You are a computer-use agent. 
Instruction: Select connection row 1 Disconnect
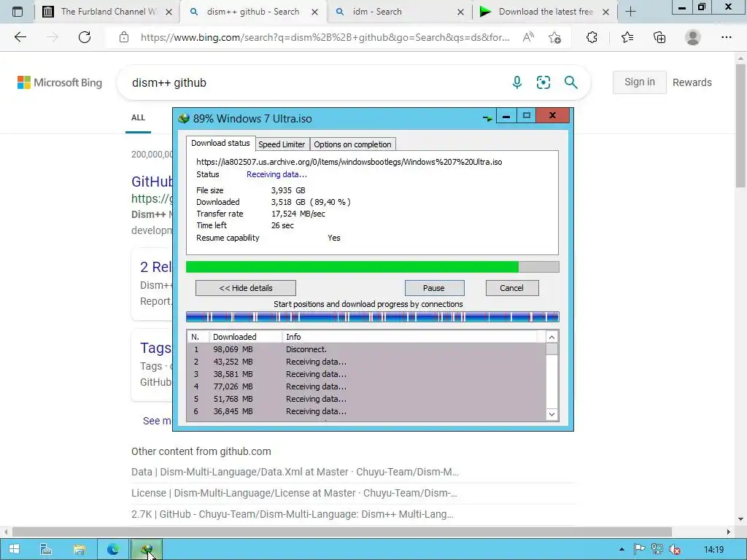(x=366, y=349)
